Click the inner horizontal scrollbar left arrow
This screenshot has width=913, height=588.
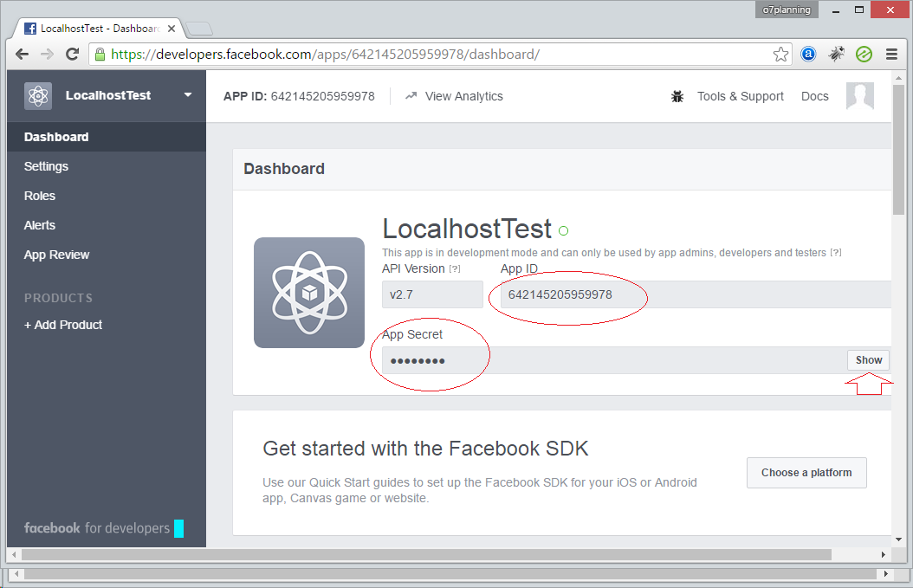(14, 555)
